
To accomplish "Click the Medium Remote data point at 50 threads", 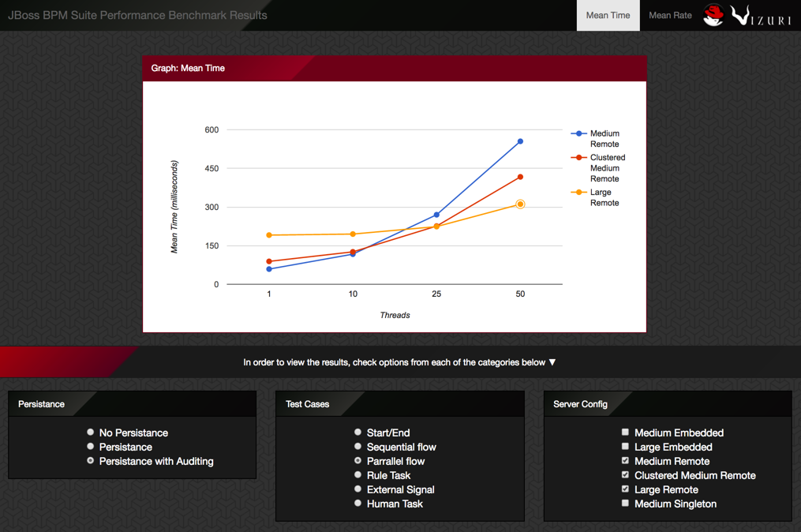I will [x=520, y=141].
